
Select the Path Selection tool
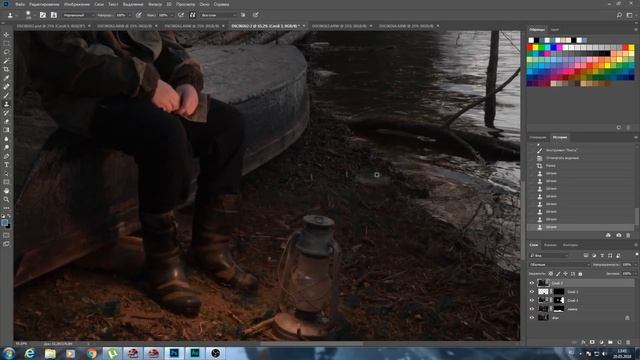point(6,173)
